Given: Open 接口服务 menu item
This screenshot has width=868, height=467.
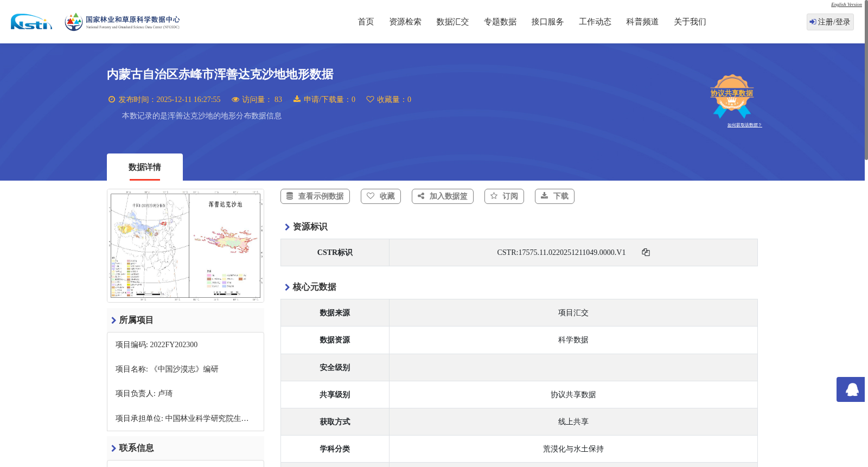Looking at the screenshot, I should coord(547,22).
